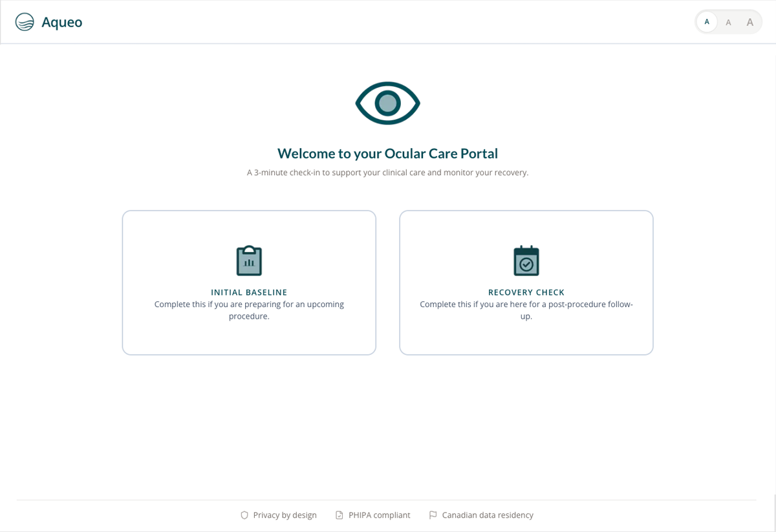Viewport: 776px width, 532px height.
Task: Enable the largest text size
Action: [x=749, y=21]
